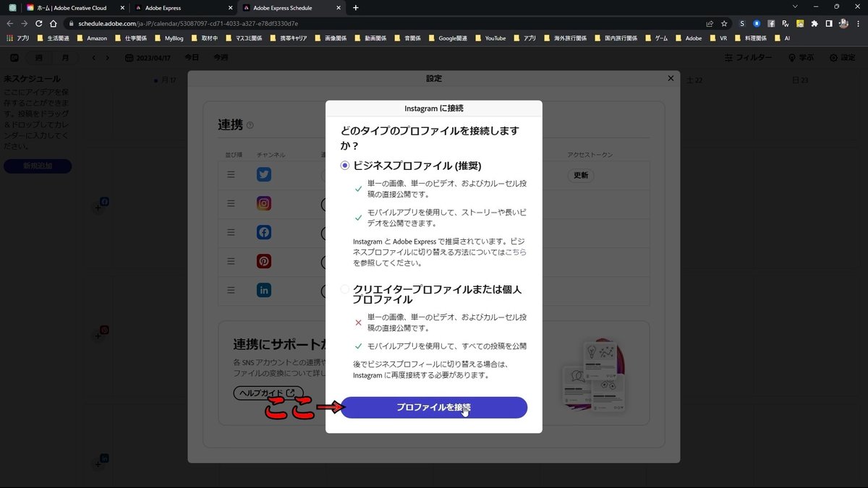Click the Facebook channel icon in 連携 list
Image resolution: width=868 pixels, height=488 pixels.
click(x=264, y=232)
